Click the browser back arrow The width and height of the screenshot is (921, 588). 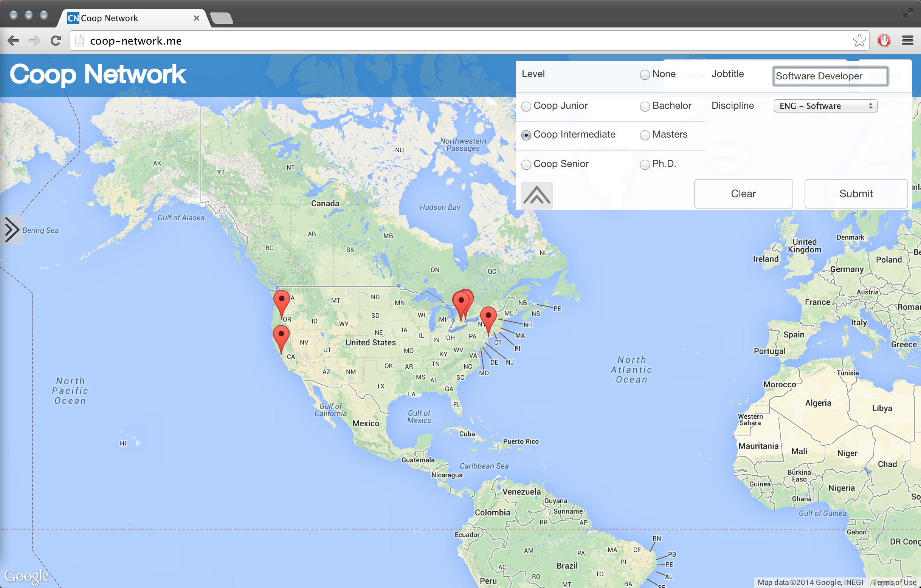(13, 40)
